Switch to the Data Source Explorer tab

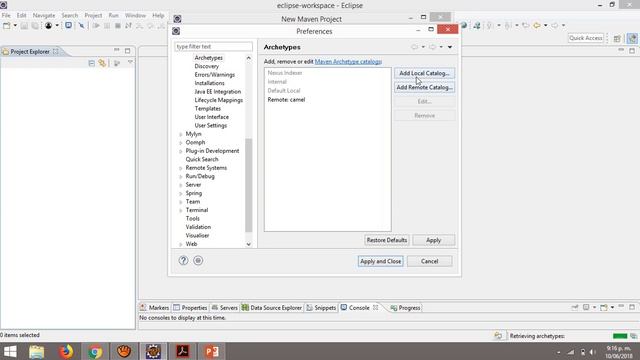tap(272, 308)
